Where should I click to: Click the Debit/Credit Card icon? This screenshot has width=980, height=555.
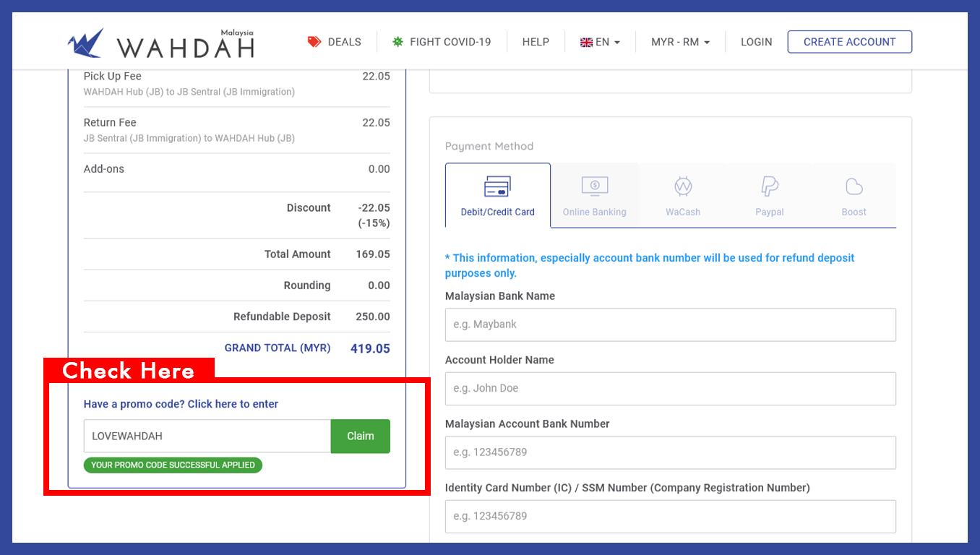tap(497, 186)
